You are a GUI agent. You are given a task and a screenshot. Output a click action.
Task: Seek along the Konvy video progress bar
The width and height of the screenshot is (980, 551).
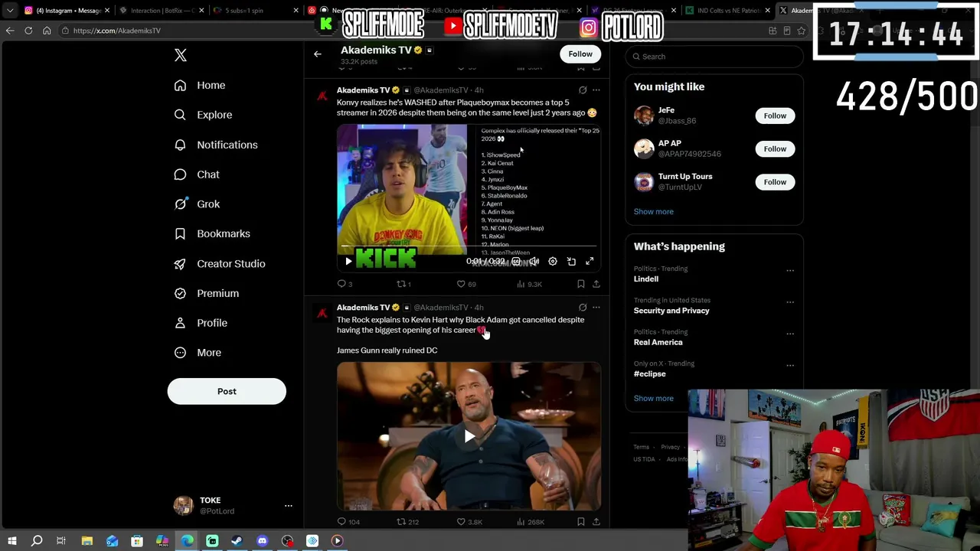469,247
